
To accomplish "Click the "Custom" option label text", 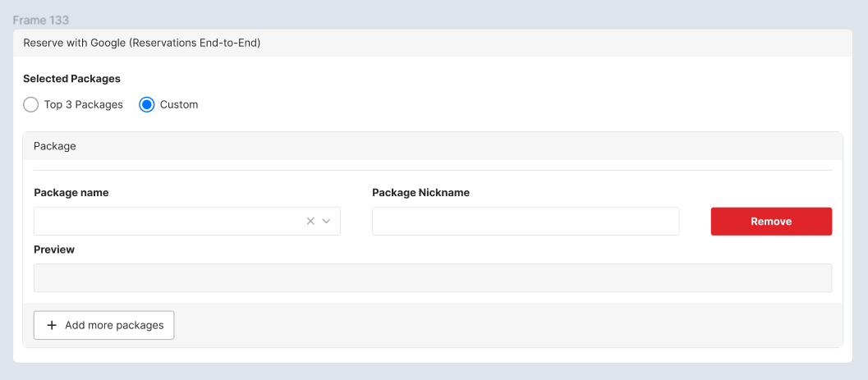I will pyautogui.click(x=179, y=105).
